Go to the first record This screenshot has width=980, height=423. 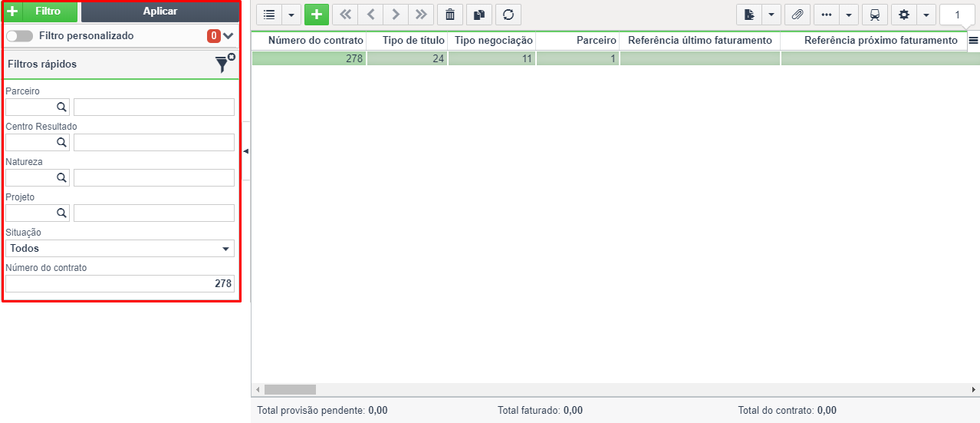tap(344, 15)
